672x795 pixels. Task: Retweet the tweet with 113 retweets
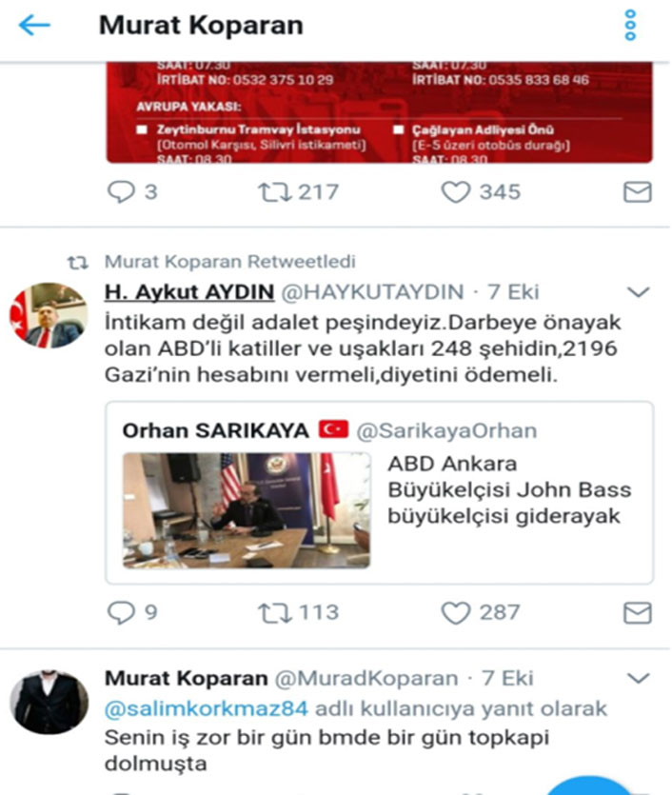(275, 612)
